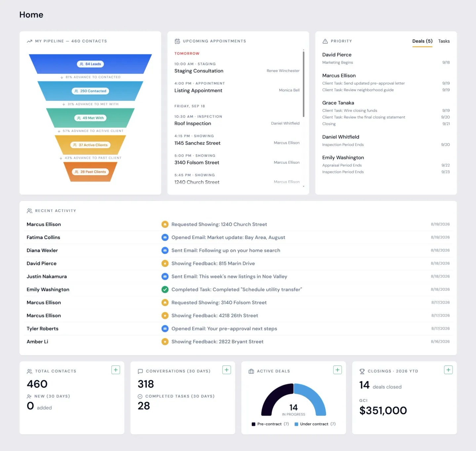Viewport: 476px width, 451px height.
Task: Click the plus icon on Total Contacts card
Action: (x=116, y=370)
